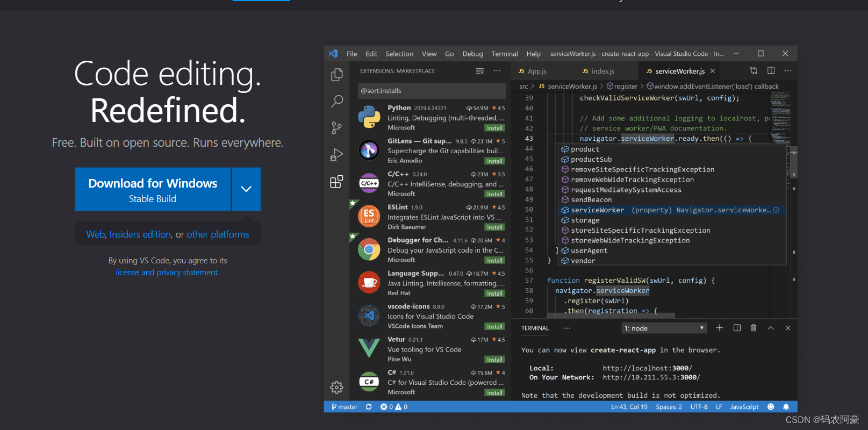
Task: Click LF end of line indicator
Action: pos(719,407)
